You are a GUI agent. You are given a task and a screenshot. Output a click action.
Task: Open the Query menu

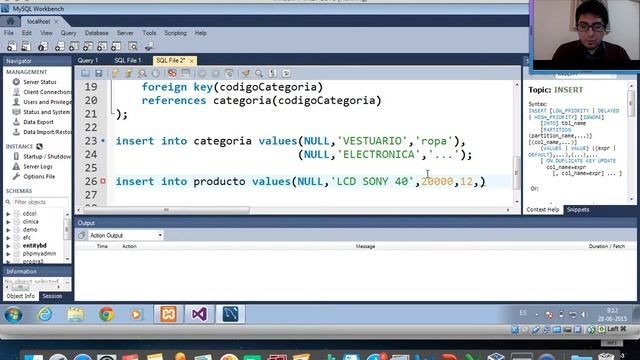coord(68,33)
